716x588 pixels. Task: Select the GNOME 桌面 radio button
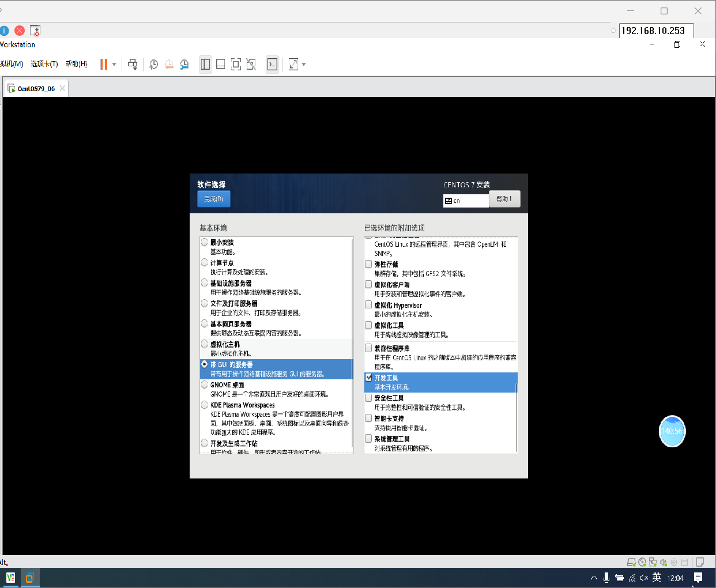204,385
